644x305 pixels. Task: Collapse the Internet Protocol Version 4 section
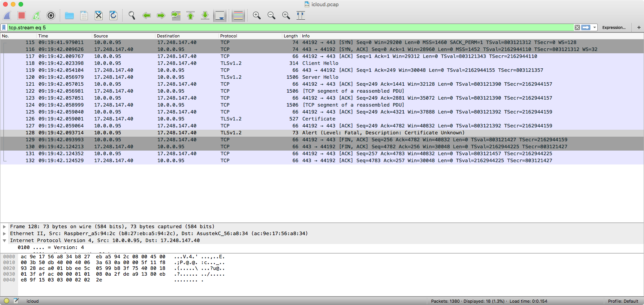coord(5,241)
